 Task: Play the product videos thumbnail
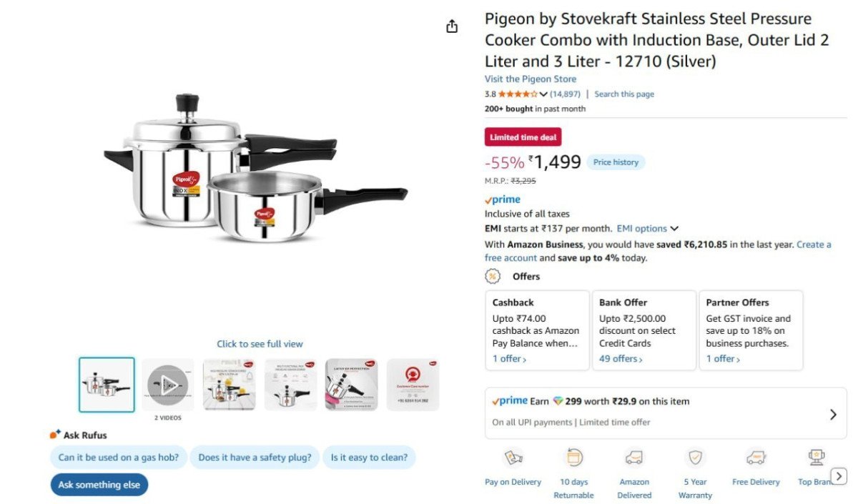click(167, 383)
